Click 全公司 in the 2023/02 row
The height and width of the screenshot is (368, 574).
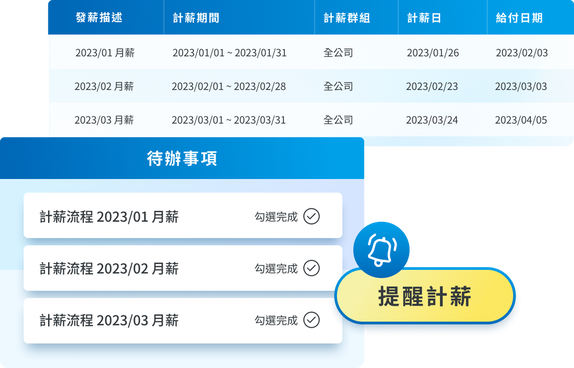click(x=338, y=86)
